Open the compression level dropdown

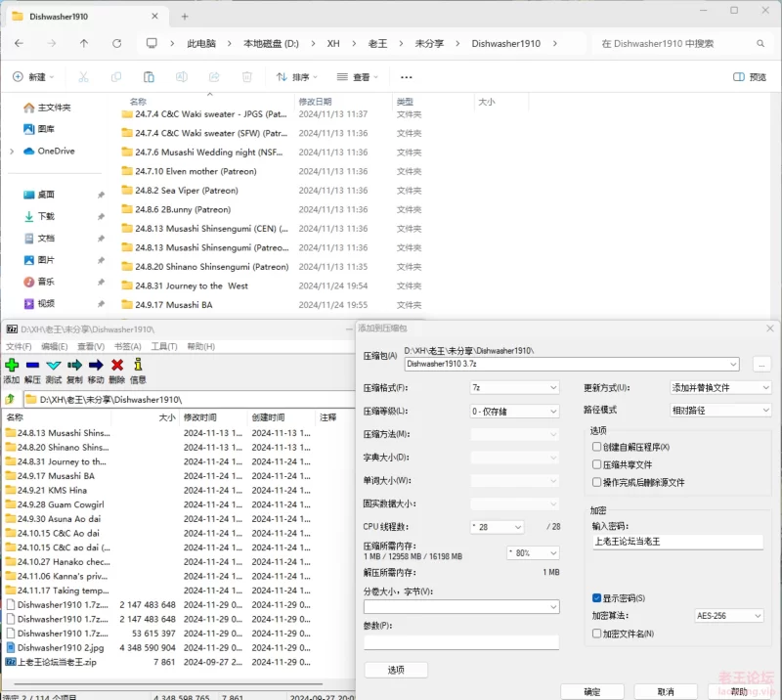click(514, 411)
